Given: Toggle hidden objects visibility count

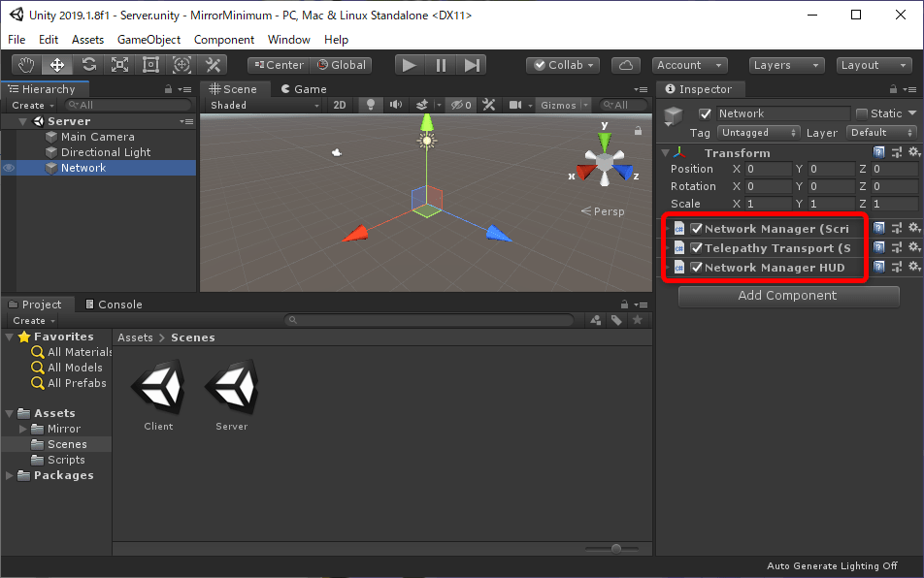Looking at the screenshot, I should pos(461,105).
